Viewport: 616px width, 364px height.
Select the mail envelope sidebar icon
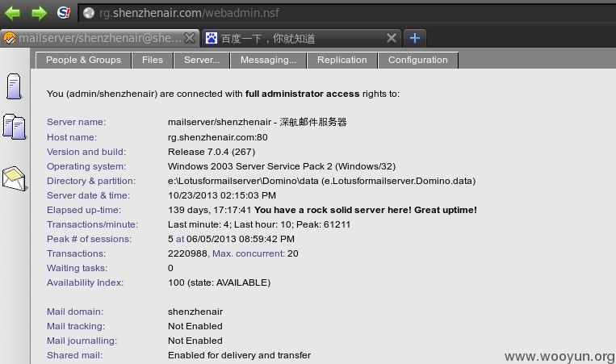click(15, 178)
